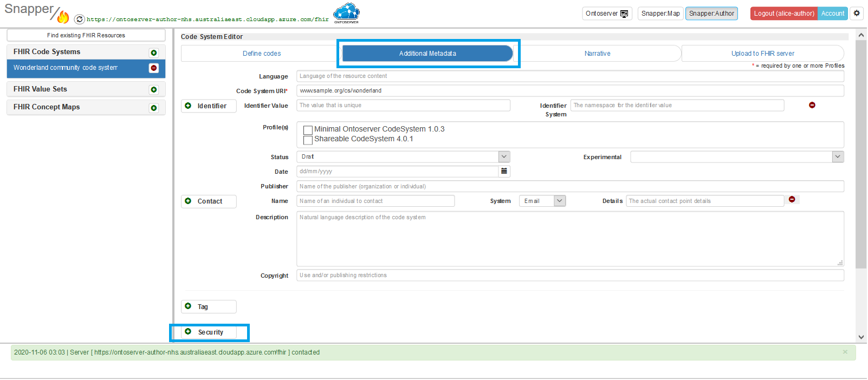Click the Code System URI field
The image size is (868, 380).
570,91
